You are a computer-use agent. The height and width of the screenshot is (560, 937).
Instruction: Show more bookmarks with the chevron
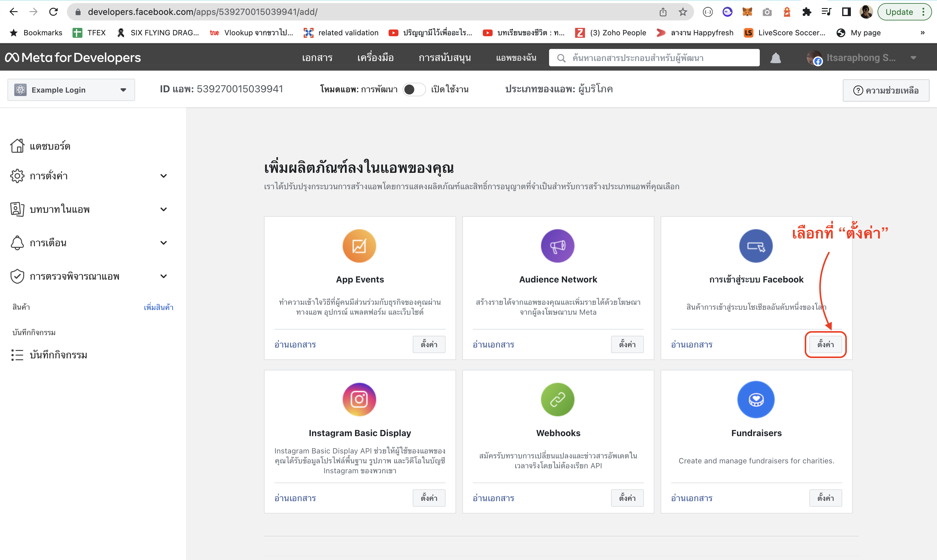[x=922, y=33]
